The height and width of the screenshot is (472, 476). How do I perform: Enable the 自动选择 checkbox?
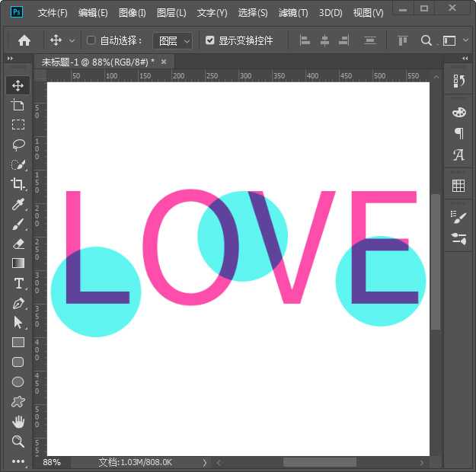[x=91, y=40]
